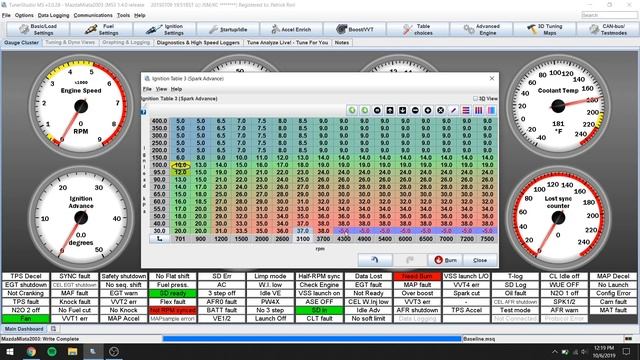Show hidden system tray icons chevron

pos(554,351)
